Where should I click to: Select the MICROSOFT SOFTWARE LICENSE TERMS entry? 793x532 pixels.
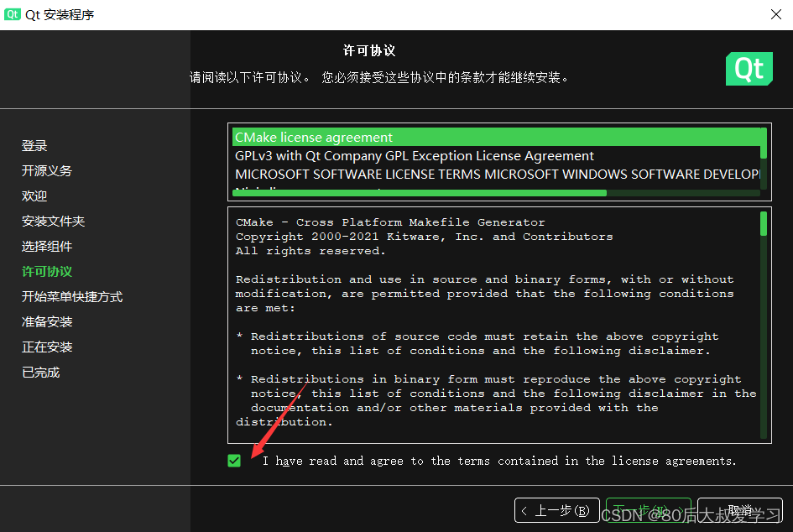tap(496, 174)
